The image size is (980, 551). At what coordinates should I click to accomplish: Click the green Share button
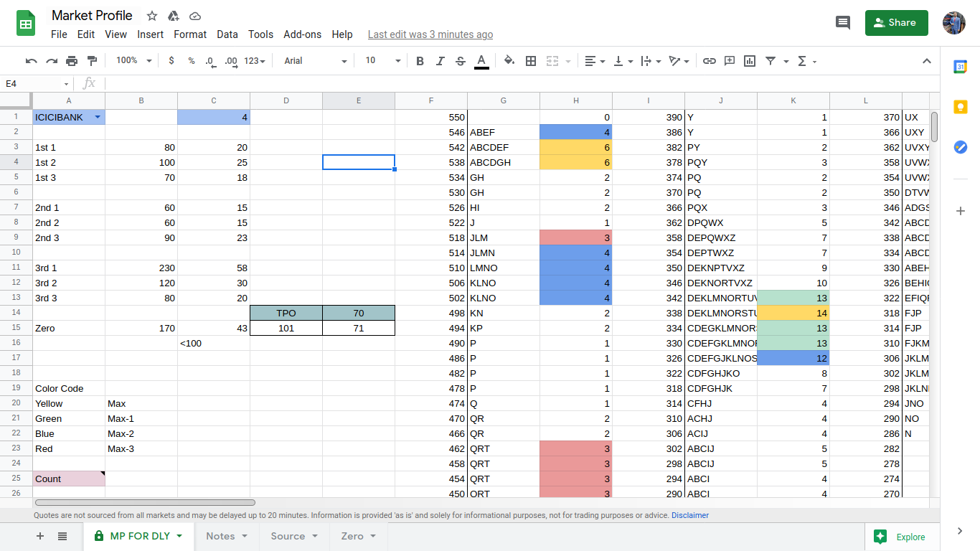(897, 22)
